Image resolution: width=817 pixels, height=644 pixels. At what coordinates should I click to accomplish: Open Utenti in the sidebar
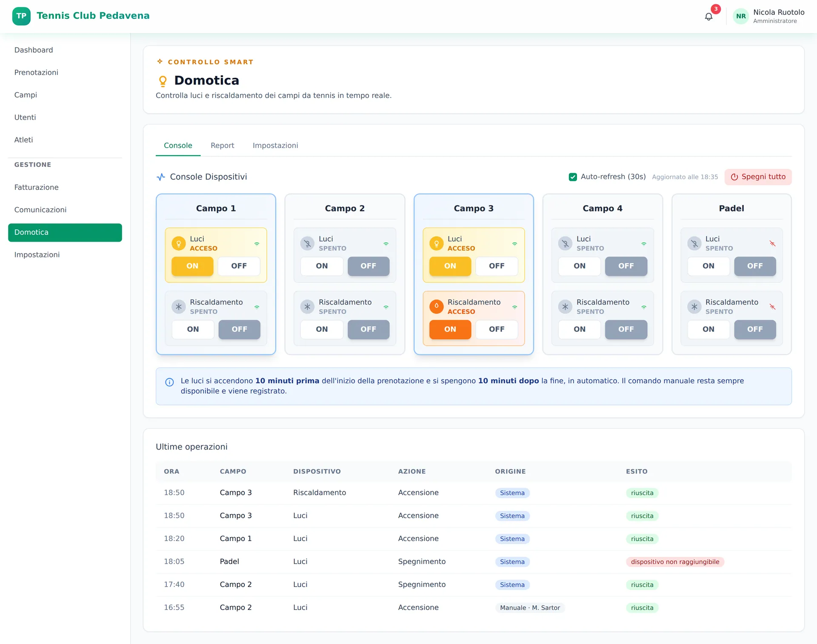(x=65, y=118)
